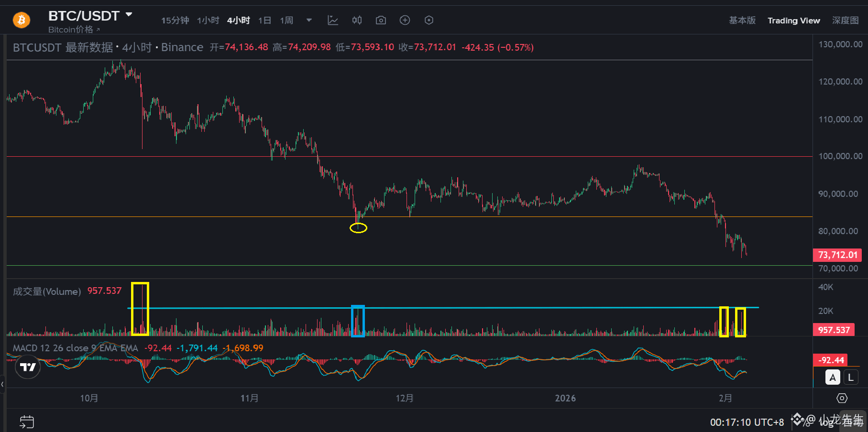This screenshot has width=868, height=432.
Task: Take a chart snapshot with camera icon
Action: point(381,20)
